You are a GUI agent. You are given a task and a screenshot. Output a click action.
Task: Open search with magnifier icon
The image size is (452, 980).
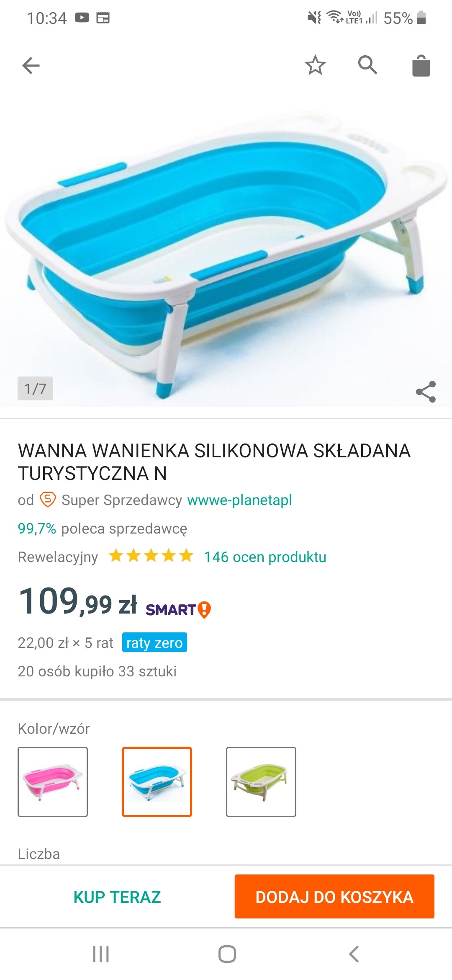click(368, 65)
